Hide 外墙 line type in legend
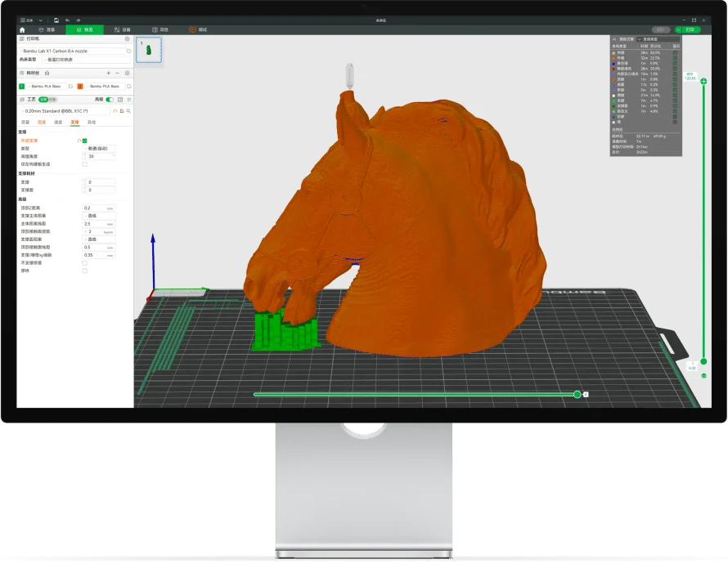The width and height of the screenshot is (728, 577). click(675, 58)
